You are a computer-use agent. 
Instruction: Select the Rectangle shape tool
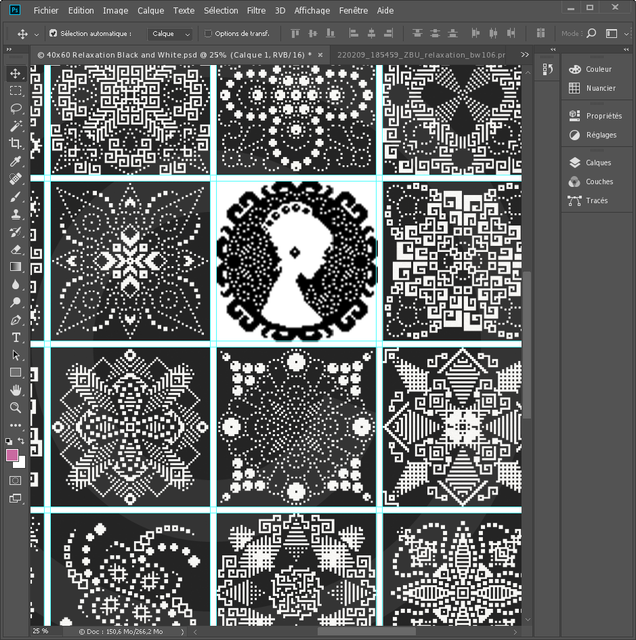click(x=15, y=373)
